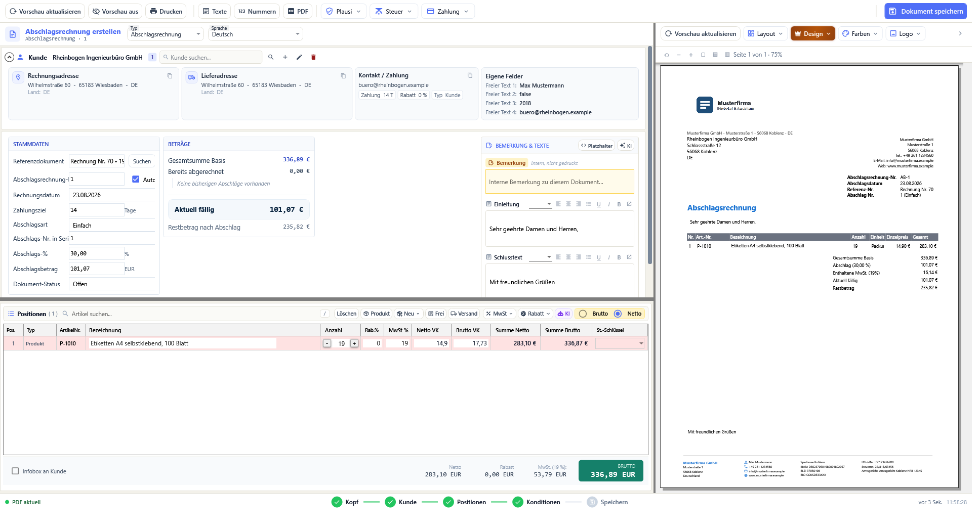
Task: Click the internal Bemerkung text area
Action: click(559, 182)
